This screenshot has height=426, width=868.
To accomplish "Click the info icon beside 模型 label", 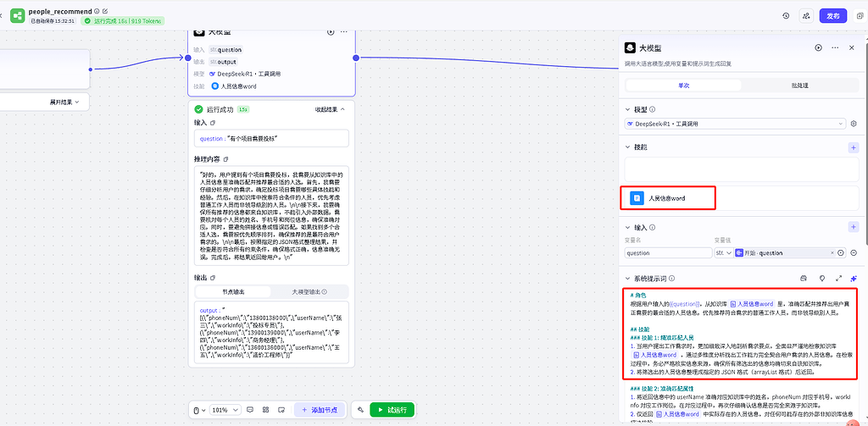I will click(x=654, y=109).
